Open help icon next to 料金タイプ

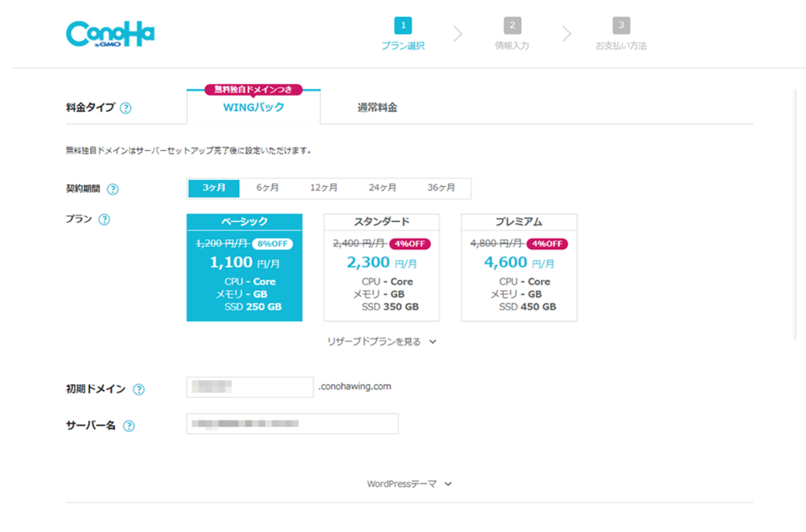point(126,108)
